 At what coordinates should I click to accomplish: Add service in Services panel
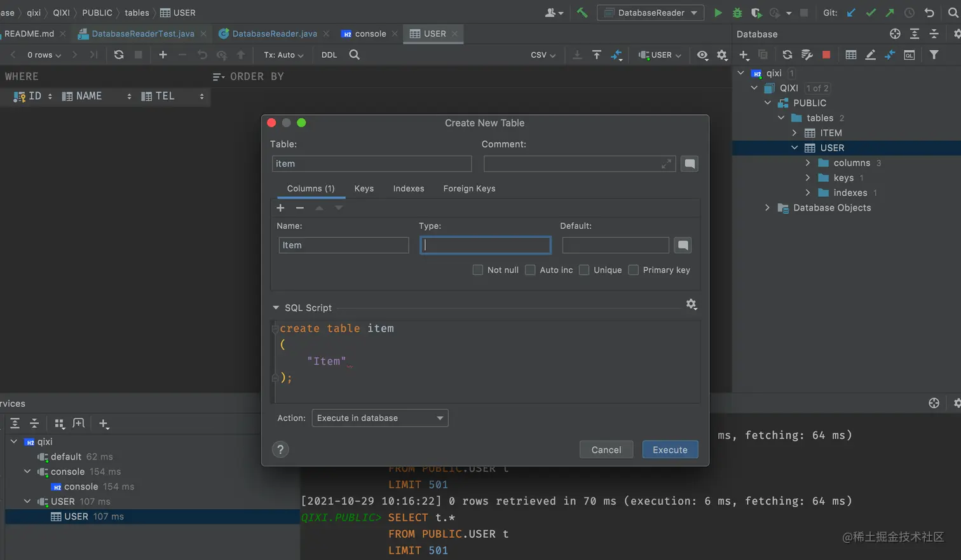pyautogui.click(x=104, y=423)
